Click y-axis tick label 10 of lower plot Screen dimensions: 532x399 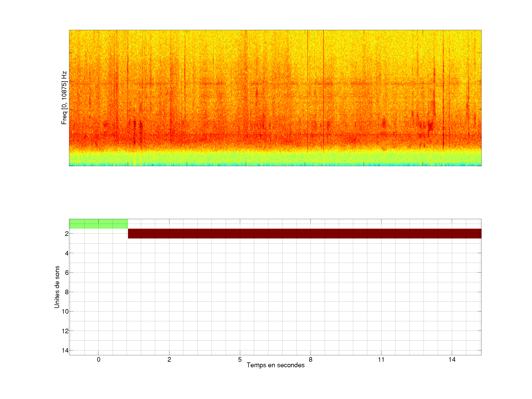tap(65, 311)
